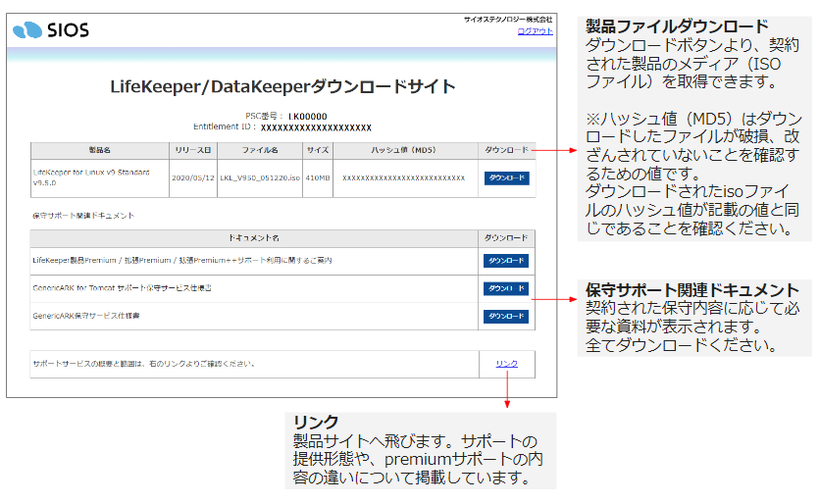This screenshot has height=504, width=819.
Task: Click the LifeKeeper/DataKeeperダウンロードサイト heading
Action: click(x=282, y=86)
